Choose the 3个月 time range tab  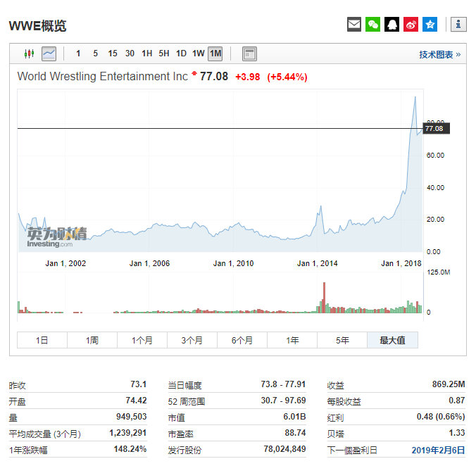[x=192, y=340]
